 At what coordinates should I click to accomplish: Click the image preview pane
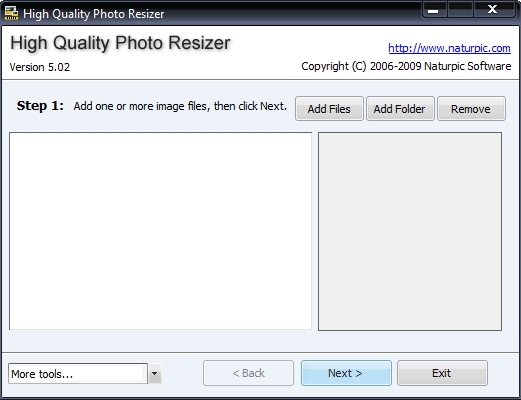tap(410, 231)
